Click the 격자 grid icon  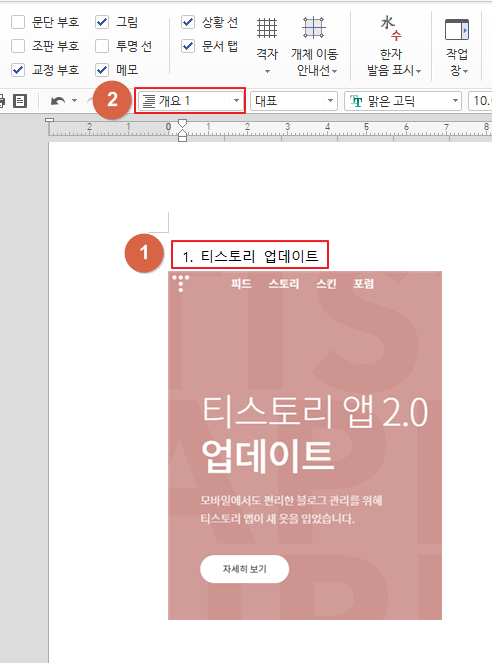(267, 28)
